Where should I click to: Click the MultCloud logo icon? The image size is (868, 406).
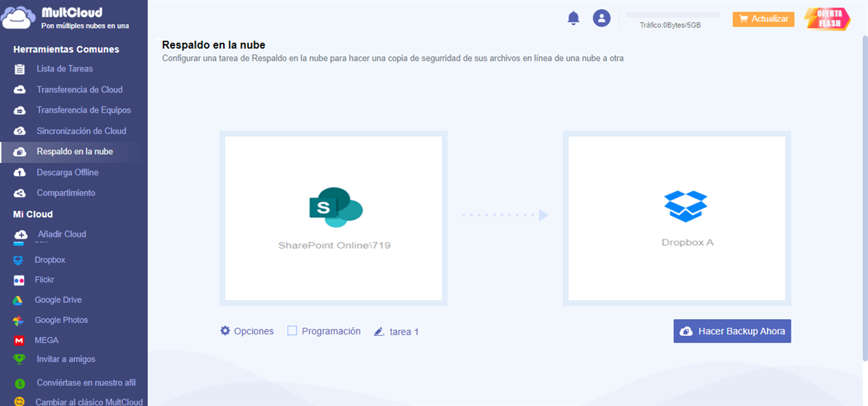18,17
